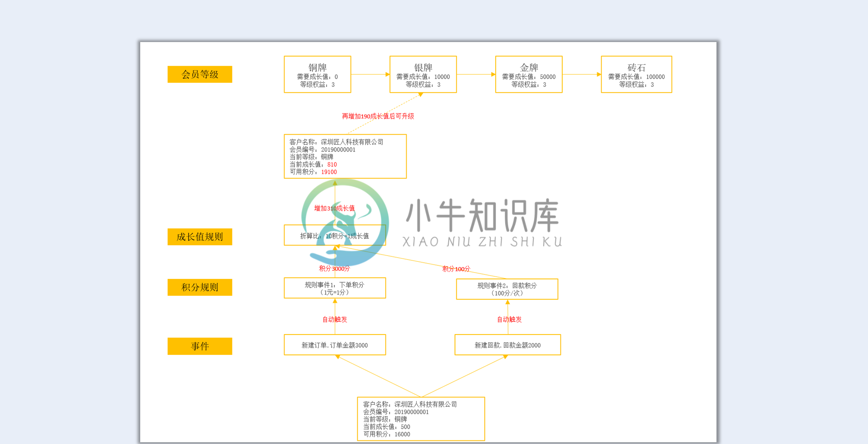Select the red value 19100 after 可用积分
The height and width of the screenshot is (444, 868).
coord(329,172)
